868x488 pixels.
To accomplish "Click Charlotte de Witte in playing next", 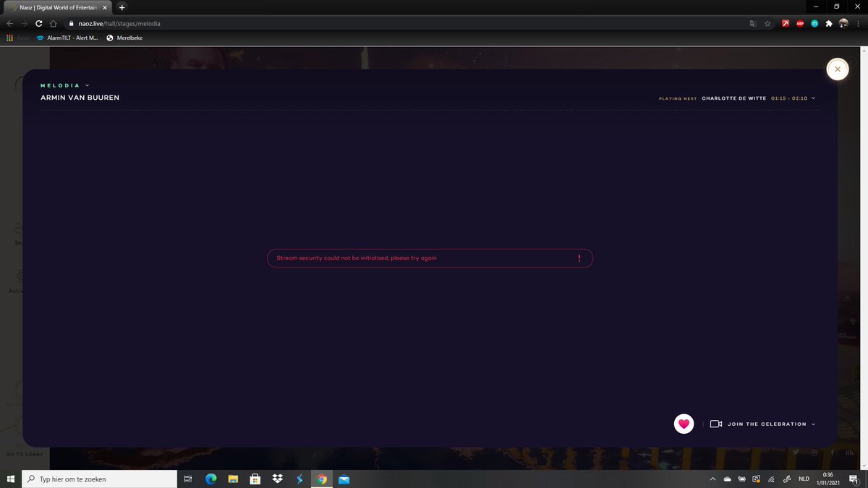I will (x=733, y=98).
